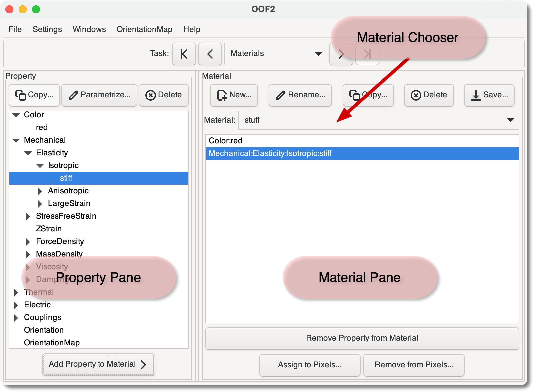Collapse the Elasticity tree branch

(x=28, y=153)
